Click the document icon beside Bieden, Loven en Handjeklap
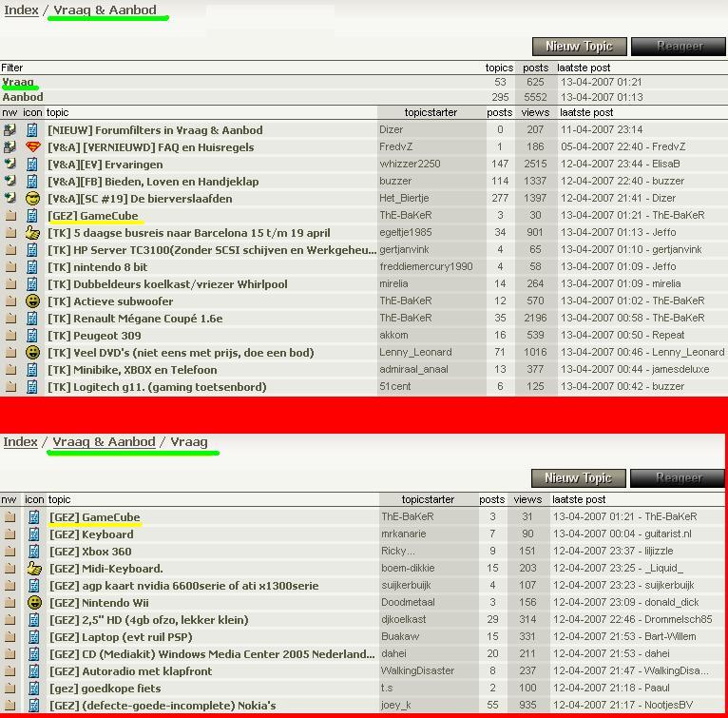Viewport: 728px width, 718px height. coord(32,182)
